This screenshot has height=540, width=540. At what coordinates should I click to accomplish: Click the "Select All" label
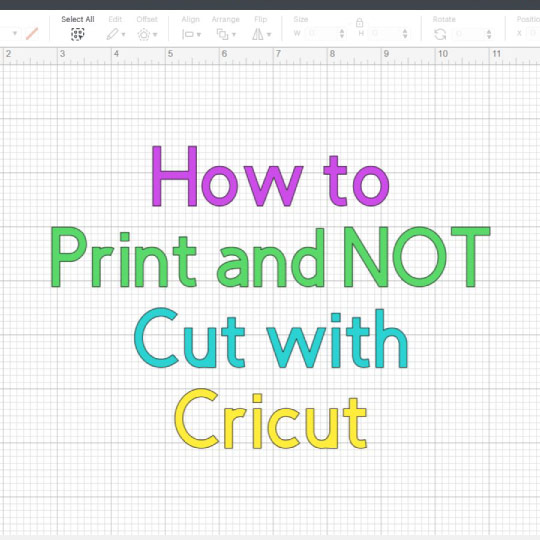pos(78,19)
